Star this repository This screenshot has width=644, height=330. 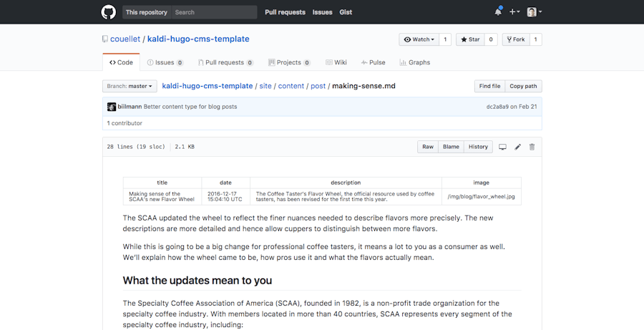coord(470,39)
